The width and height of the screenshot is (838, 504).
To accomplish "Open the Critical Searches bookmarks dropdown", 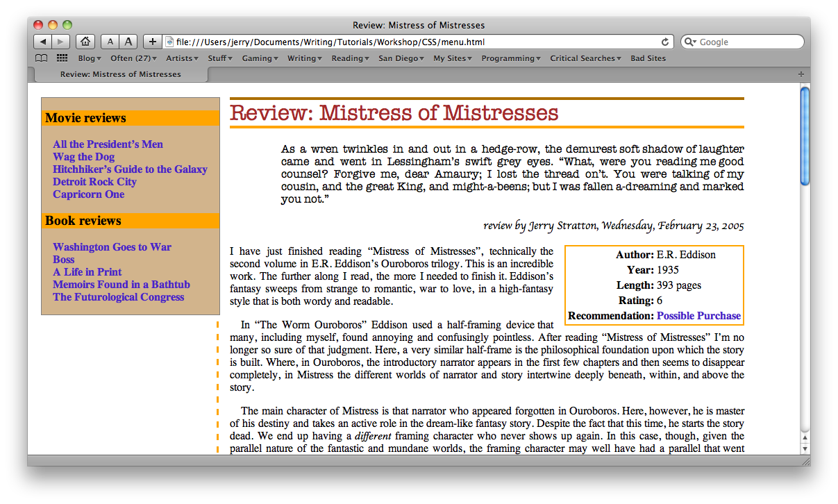I will pos(585,58).
